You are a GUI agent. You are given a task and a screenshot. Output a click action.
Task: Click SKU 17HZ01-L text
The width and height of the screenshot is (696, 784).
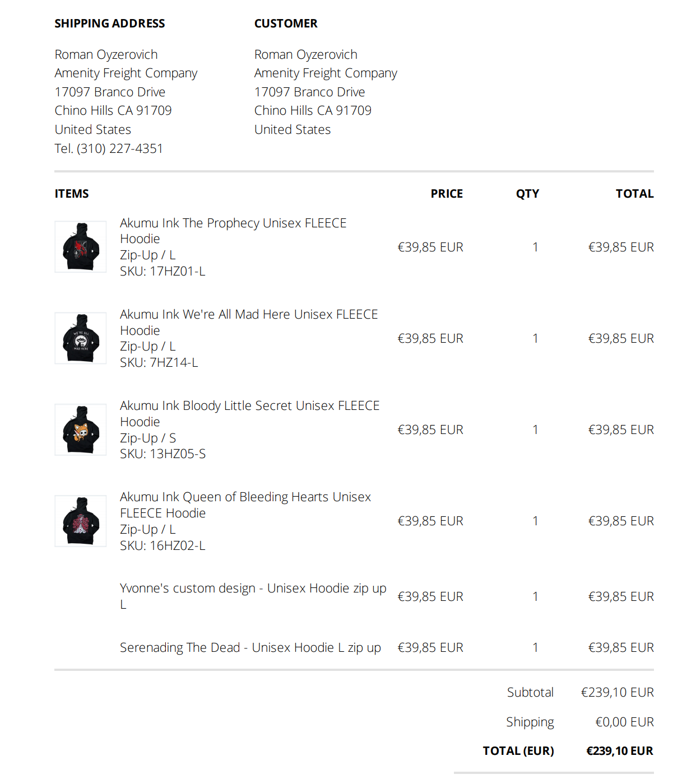(163, 272)
